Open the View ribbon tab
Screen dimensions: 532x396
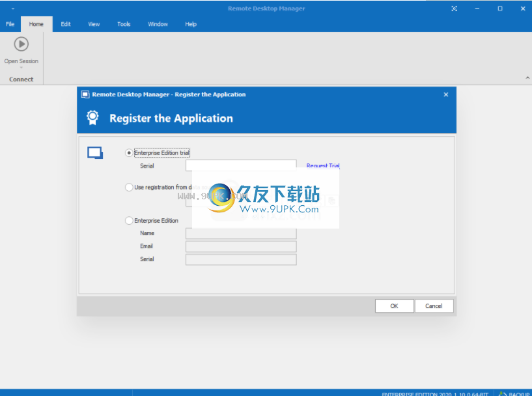tap(94, 24)
